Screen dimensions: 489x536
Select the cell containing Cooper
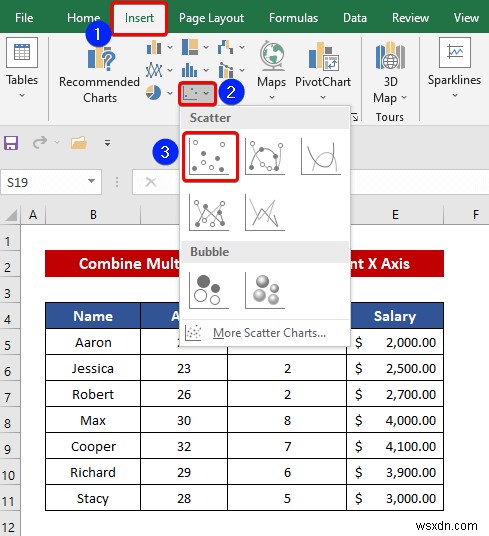(93, 446)
